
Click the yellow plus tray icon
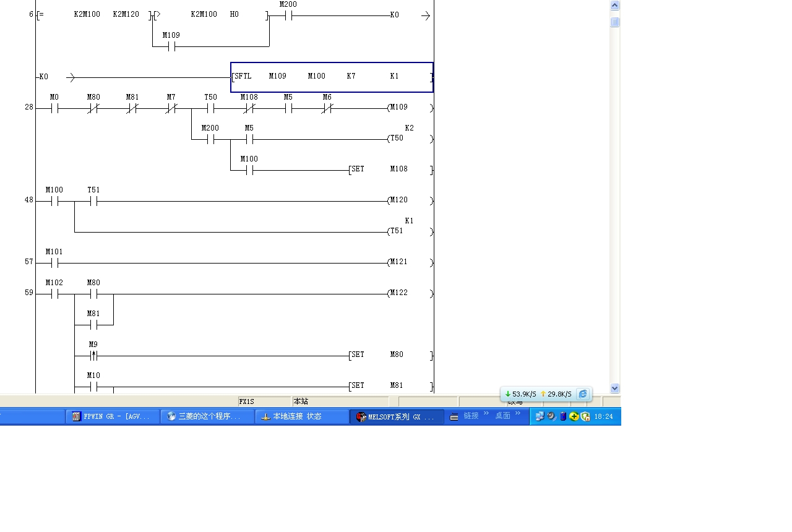click(575, 416)
